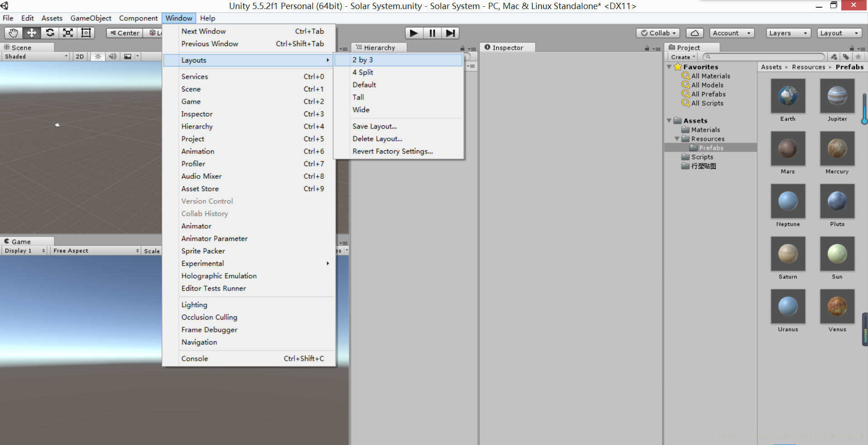The width and height of the screenshot is (868, 445).
Task: Collapse the Favorites tree
Action: click(669, 67)
